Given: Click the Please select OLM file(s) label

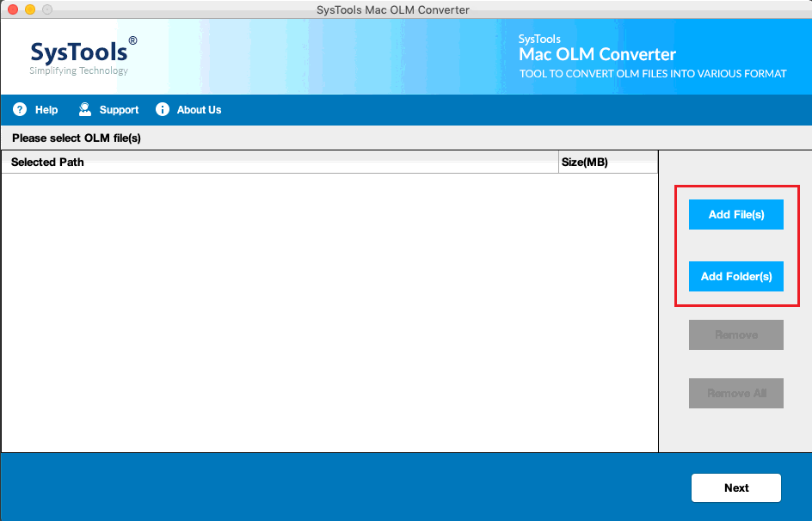Looking at the screenshot, I should [x=77, y=138].
